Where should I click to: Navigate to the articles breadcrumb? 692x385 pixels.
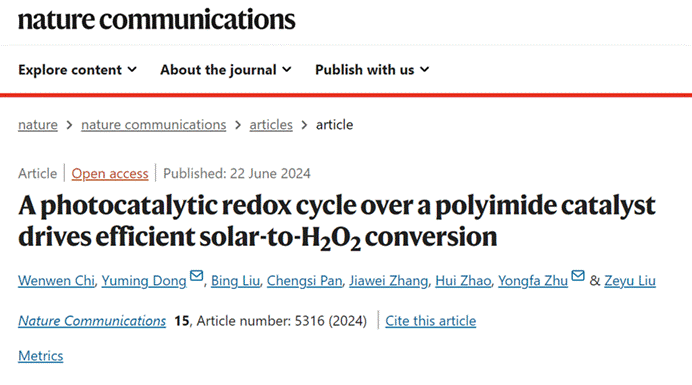coord(271,125)
